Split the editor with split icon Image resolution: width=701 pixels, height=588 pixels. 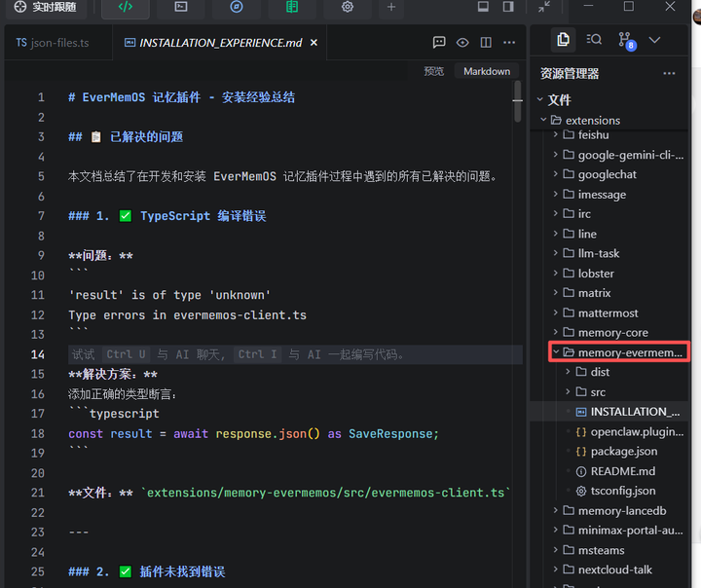(486, 43)
